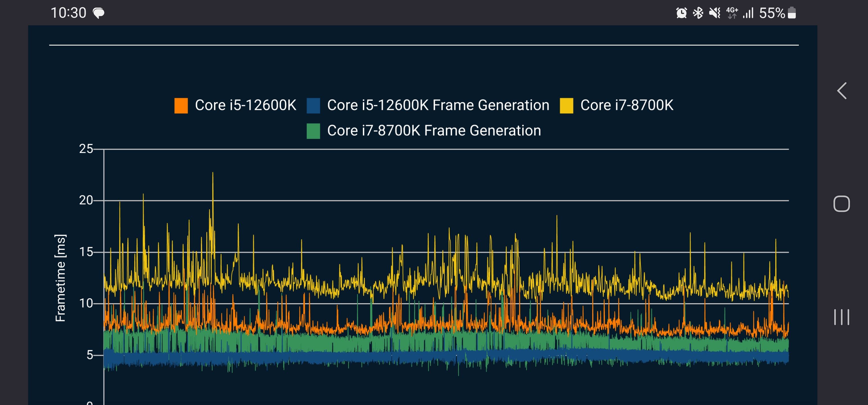Tap the signal strength bars icon
Viewport: 868px width, 405px height.
coord(748,13)
